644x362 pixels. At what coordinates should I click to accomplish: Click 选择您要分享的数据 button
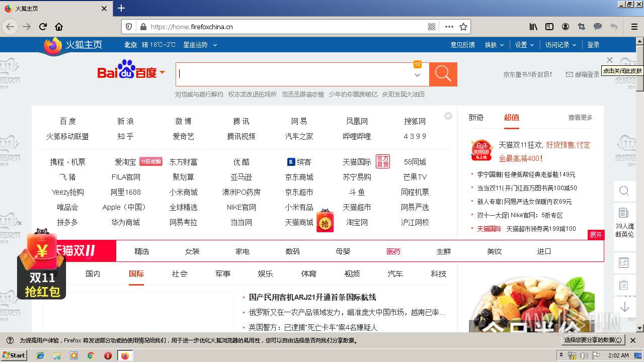click(594, 340)
